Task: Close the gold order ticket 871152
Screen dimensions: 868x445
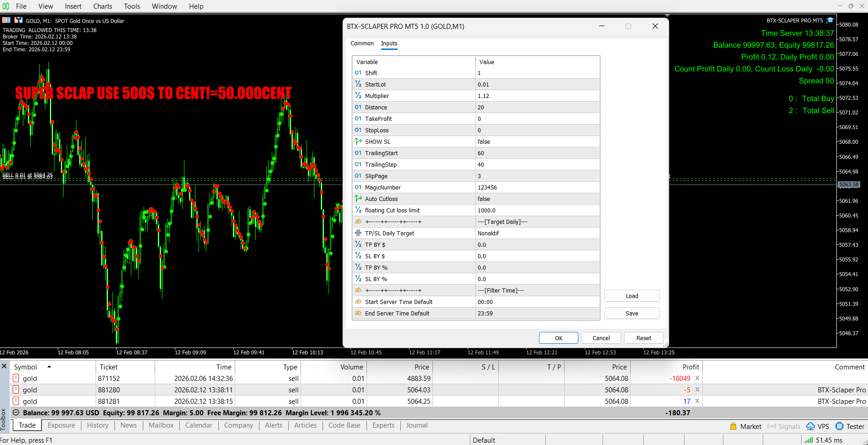Action: pos(697,378)
